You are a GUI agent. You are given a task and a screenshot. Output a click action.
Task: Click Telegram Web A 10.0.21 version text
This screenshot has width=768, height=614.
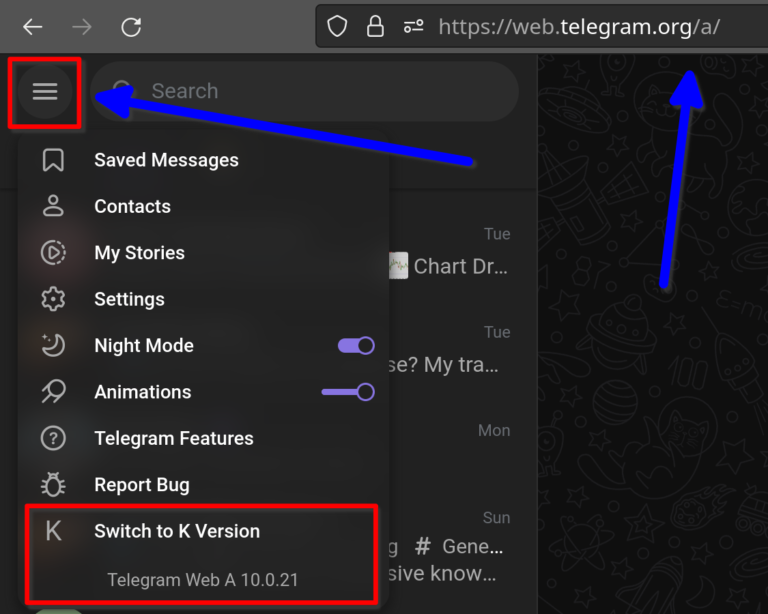(202, 579)
